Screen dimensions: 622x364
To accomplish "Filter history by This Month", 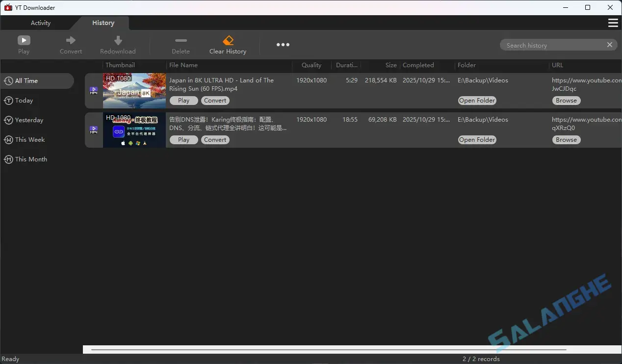I will point(31,159).
